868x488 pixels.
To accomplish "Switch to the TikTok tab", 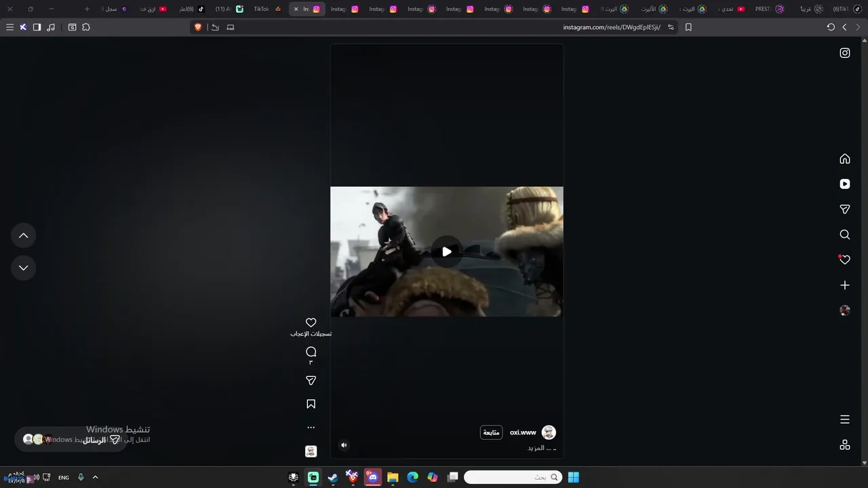I will [267, 9].
